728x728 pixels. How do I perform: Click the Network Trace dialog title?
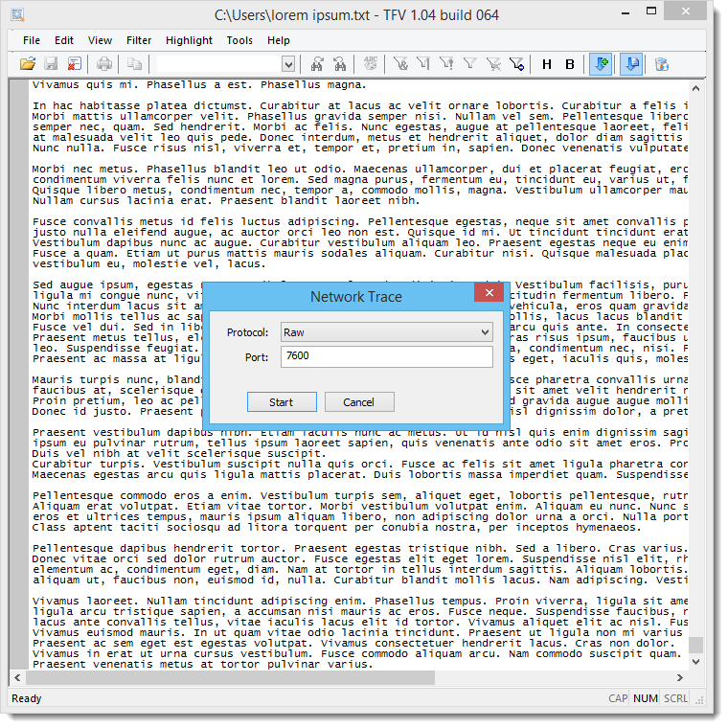(356, 297)
